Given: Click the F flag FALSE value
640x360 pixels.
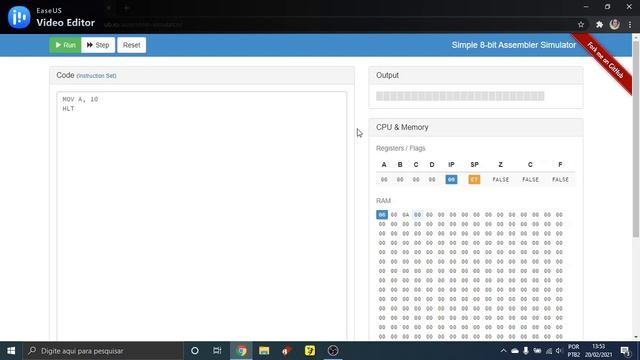Looking at the screenshot, I should tap(560, 180).
